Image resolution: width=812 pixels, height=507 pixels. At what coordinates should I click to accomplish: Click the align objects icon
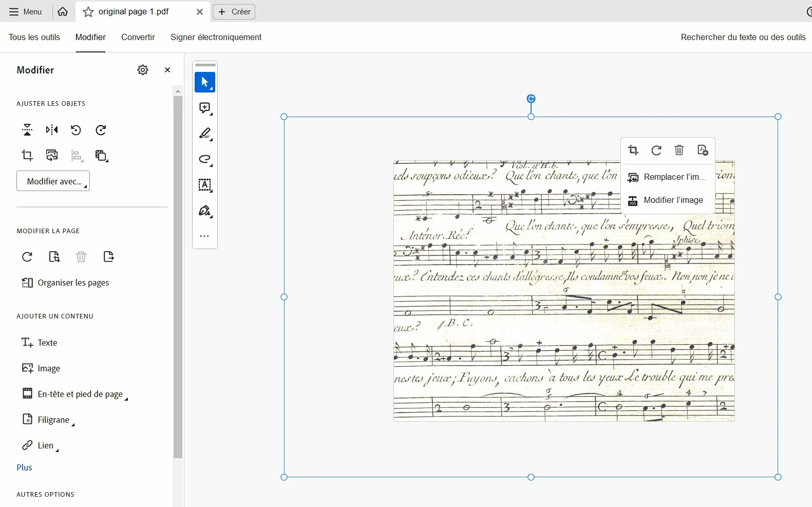pyautogui.click(x=77, y=156)
